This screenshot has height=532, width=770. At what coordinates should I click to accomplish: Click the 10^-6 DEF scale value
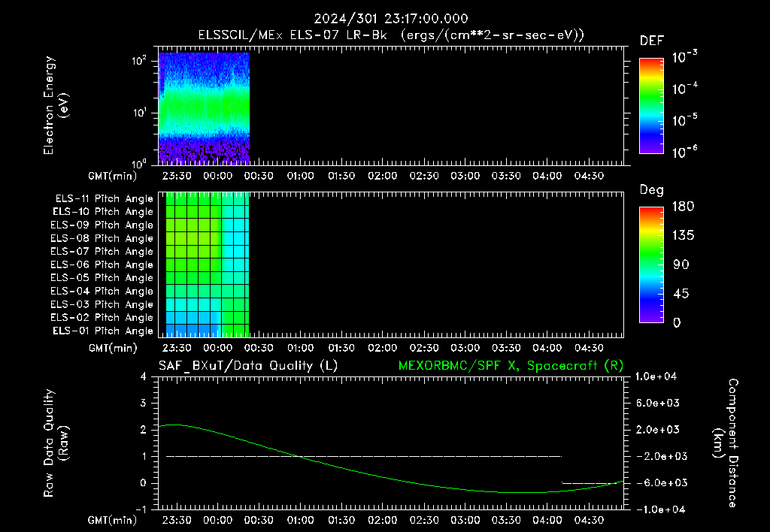pyautogui.click(x=684, y=152)
